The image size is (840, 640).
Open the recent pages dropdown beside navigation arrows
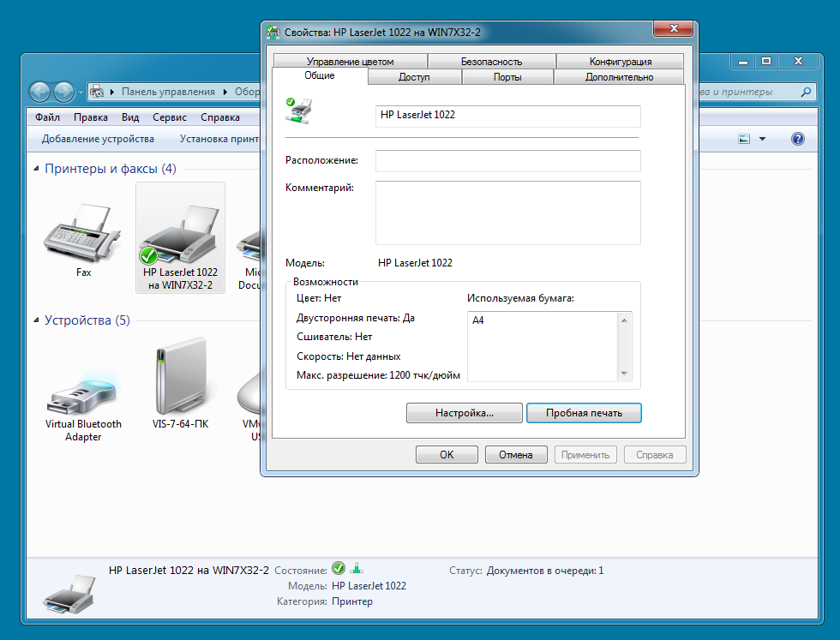pyautogui.click(x=81, y=93)
